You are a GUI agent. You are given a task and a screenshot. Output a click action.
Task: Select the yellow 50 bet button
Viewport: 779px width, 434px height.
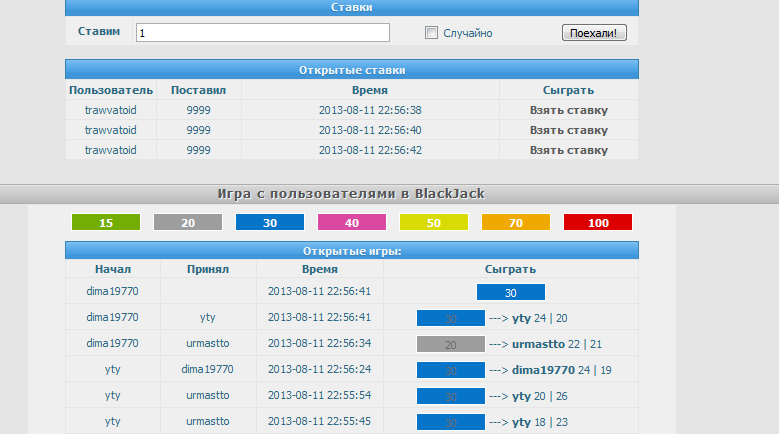[x=434, y=222]
